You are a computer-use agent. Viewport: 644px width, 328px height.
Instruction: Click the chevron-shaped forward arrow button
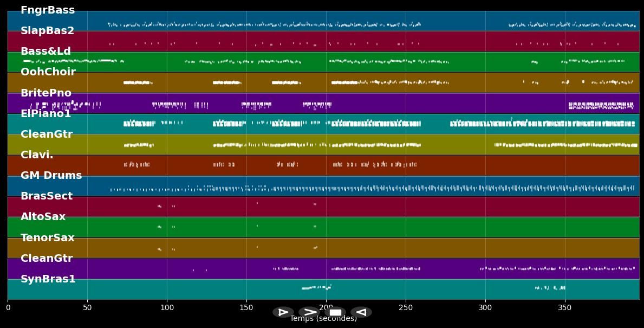[309, 312]
